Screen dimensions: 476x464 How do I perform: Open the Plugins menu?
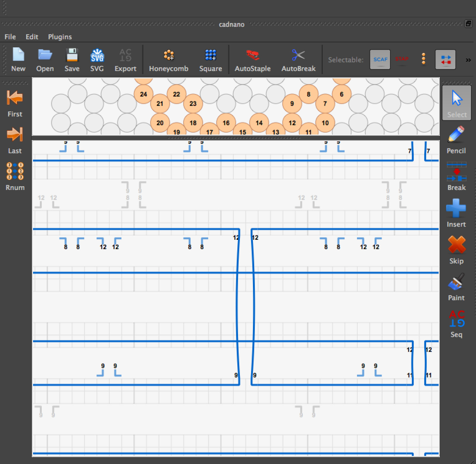[60, 37]
